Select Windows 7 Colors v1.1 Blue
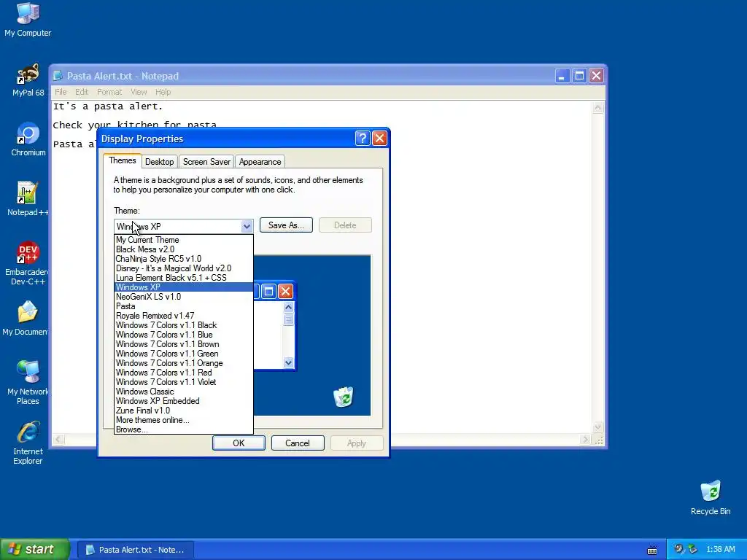 click(x=184, y=335)
